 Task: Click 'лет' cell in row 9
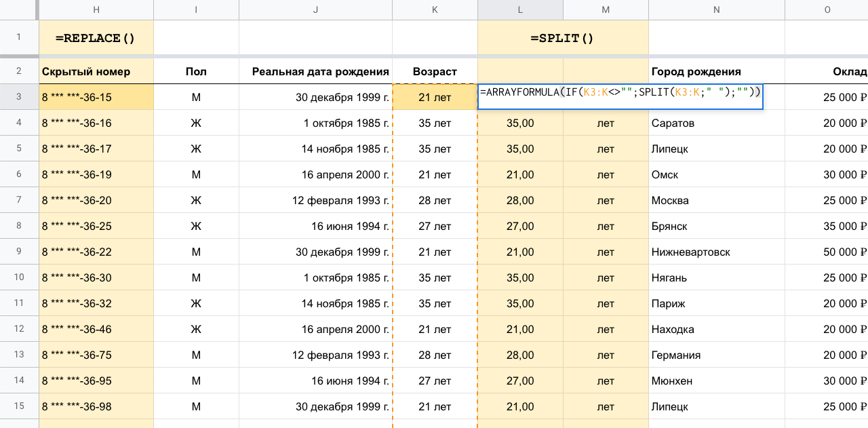coord(606,252)
